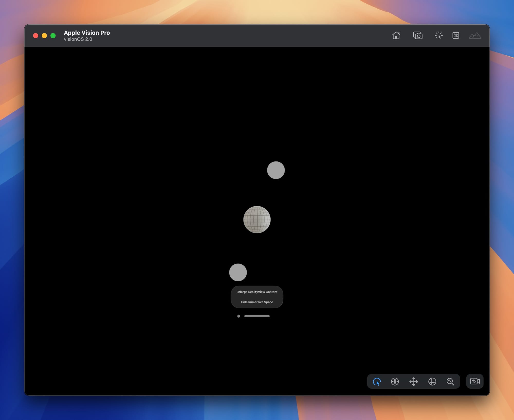Tap the grid-textured center sphere
This screenshot has height=420, width=514.
257,220
